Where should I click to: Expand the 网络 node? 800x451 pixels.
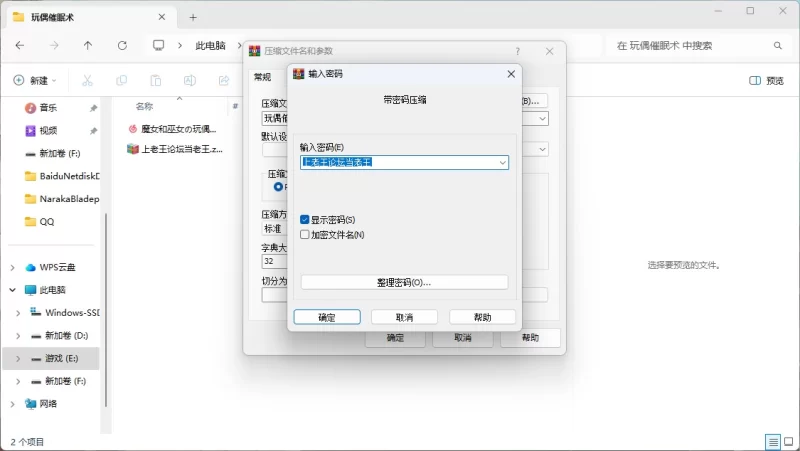coord(13,404)
